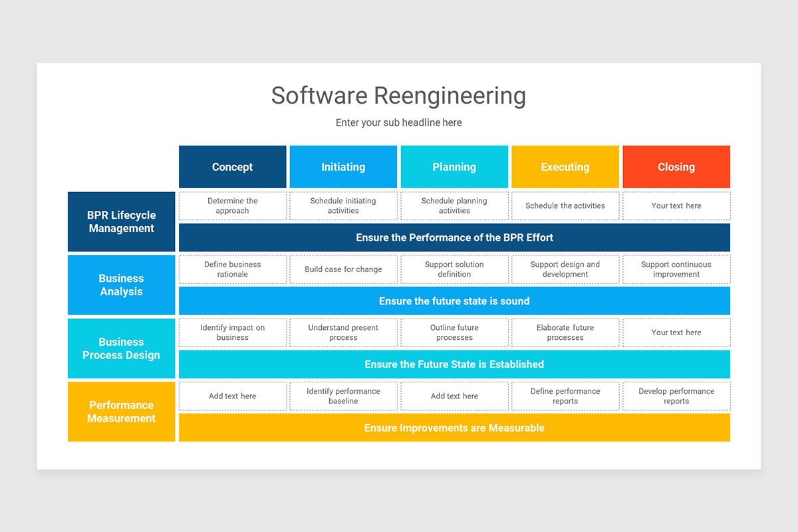Click the Planning column header
Viewport: 798px width, 532px height.
[454, 166]
